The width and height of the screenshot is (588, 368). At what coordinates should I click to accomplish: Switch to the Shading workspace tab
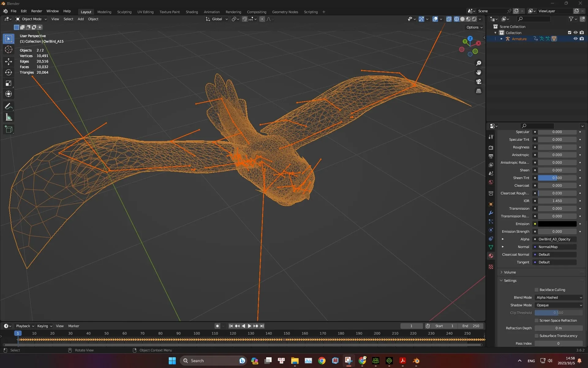pyautogui.click(x=192, y=12)
